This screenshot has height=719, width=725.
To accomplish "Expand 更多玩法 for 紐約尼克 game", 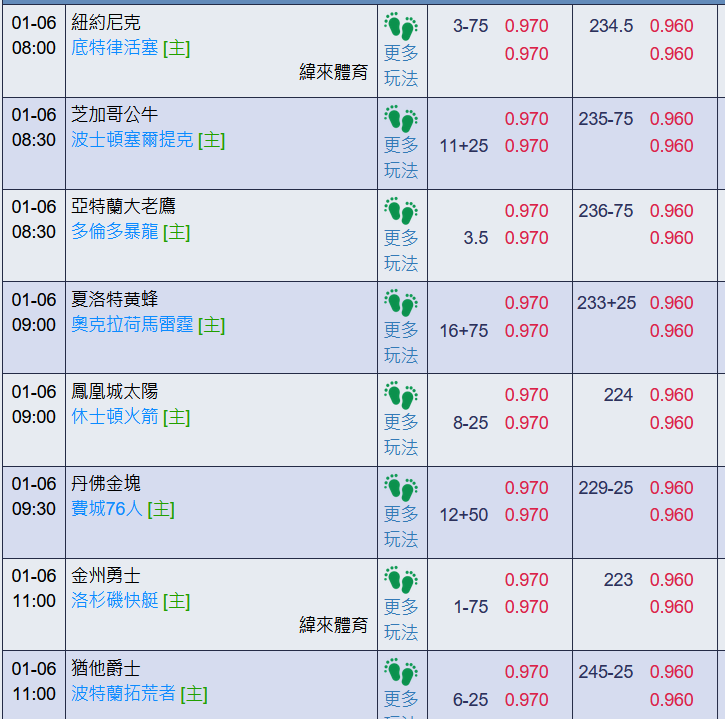I will 401,66.
